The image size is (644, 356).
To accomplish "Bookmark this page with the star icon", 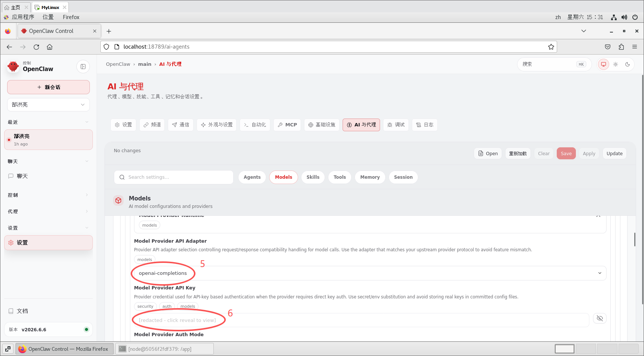I will tap(551, 47).
